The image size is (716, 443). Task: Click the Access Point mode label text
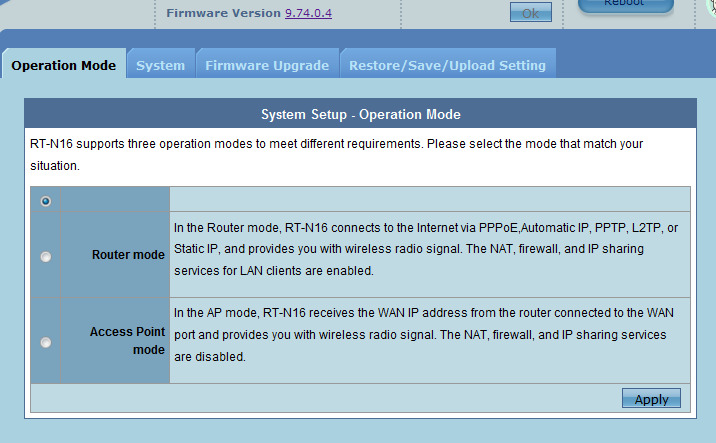tap(127, 341)
